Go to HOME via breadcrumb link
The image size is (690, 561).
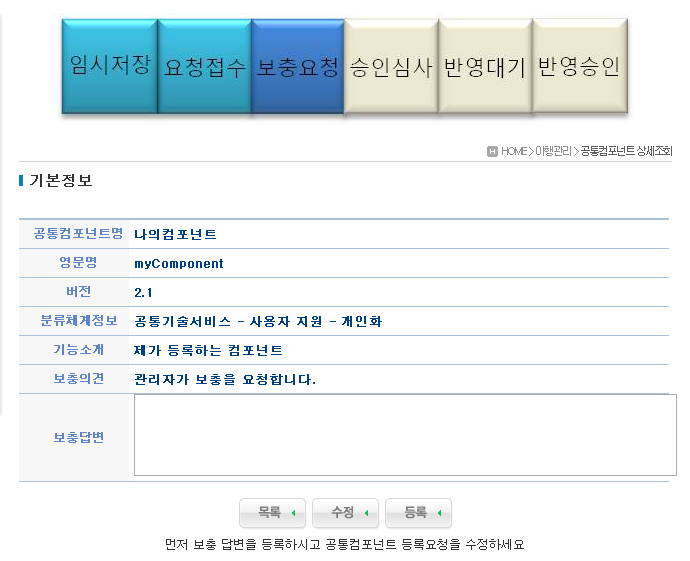[x=514, y=151]
